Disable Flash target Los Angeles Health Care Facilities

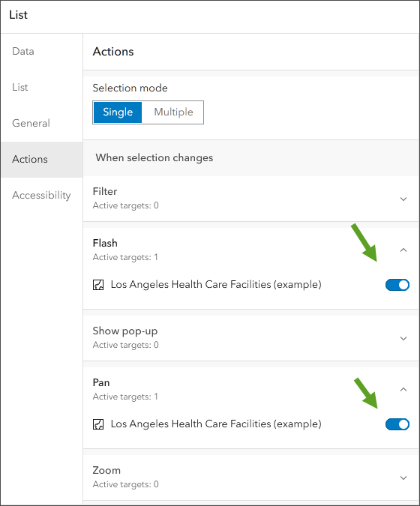397,285
